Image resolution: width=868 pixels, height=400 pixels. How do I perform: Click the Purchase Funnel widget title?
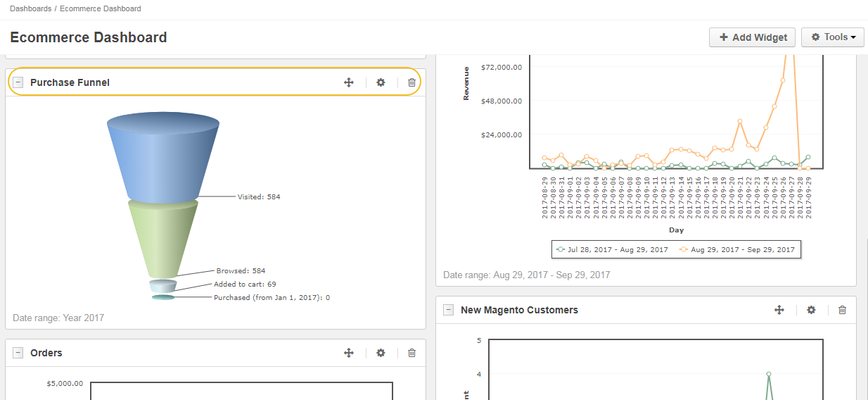click(x=70, y=82)
